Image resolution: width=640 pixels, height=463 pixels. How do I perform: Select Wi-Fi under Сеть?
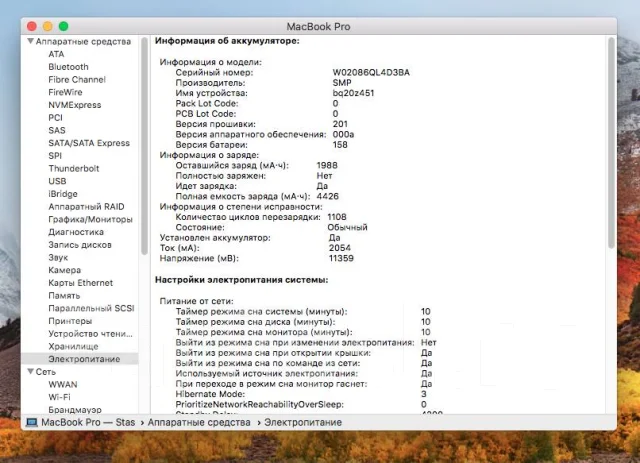[x=59, y=397]
